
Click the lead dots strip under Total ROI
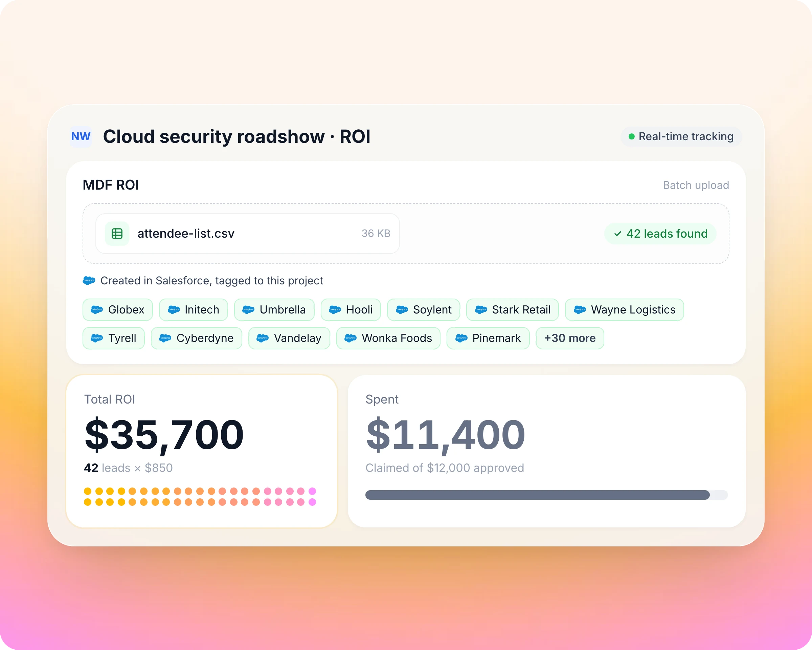point(200,497)
